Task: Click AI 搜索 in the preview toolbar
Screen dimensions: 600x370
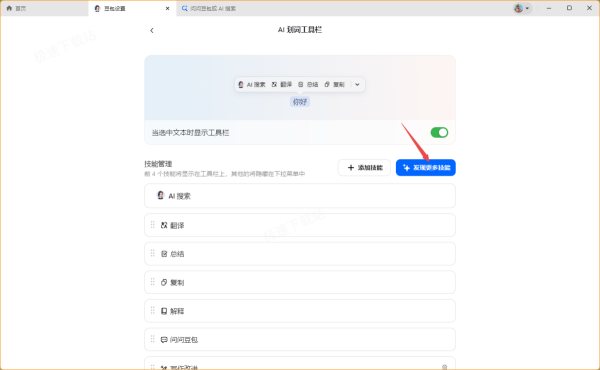Action: 251,85
